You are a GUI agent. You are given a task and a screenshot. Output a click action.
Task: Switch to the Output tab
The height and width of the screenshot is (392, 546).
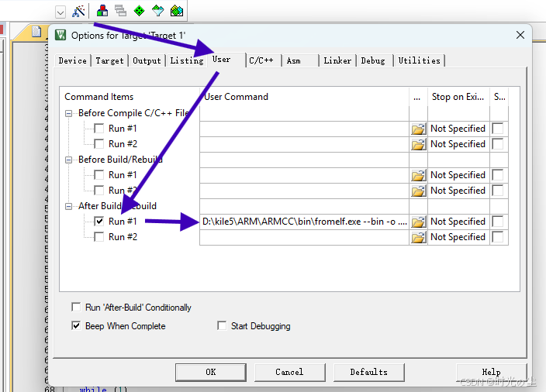click(147, 60)
